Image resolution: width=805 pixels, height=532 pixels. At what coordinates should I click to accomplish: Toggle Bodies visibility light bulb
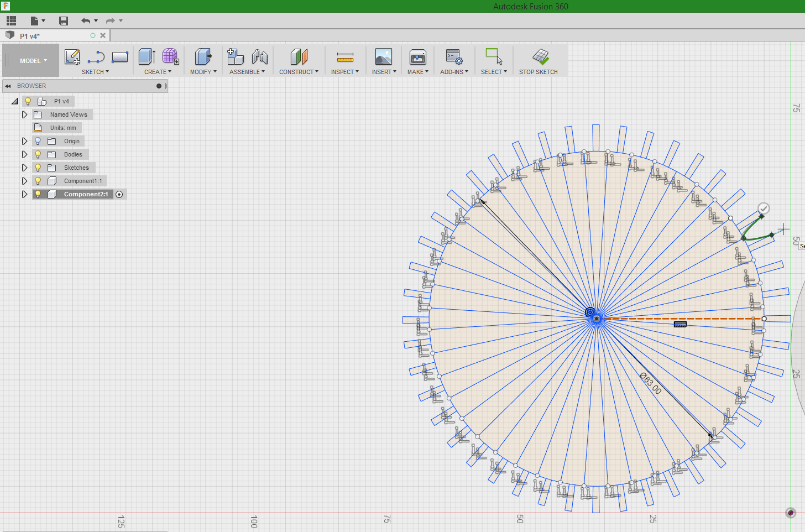[x=38, y=154]
